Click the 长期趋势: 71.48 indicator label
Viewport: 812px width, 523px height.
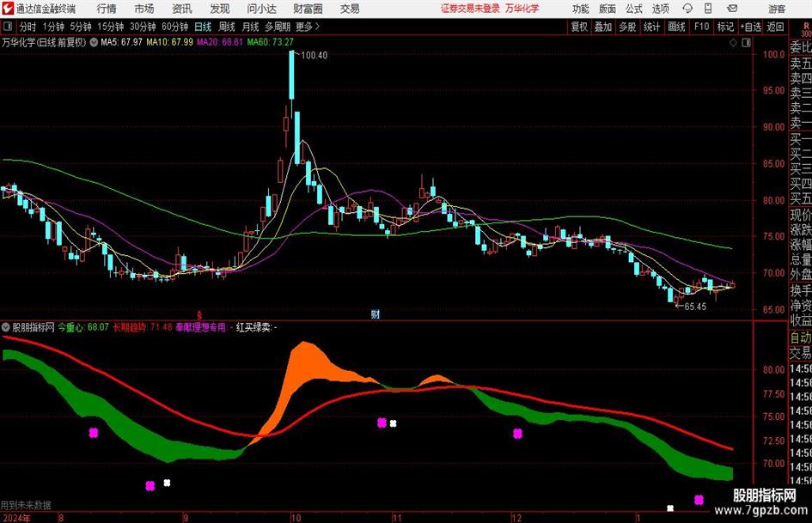coord(143,327)
